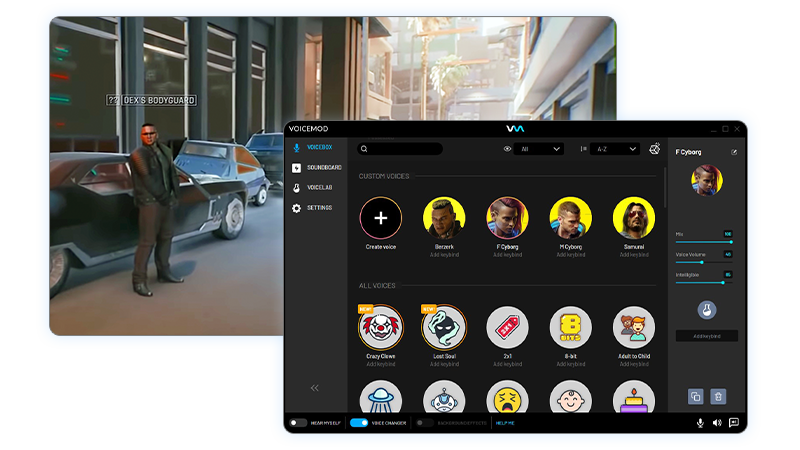800x450 pixels.
Task: Open the feedback chat icon
Action: click(734, 422)
